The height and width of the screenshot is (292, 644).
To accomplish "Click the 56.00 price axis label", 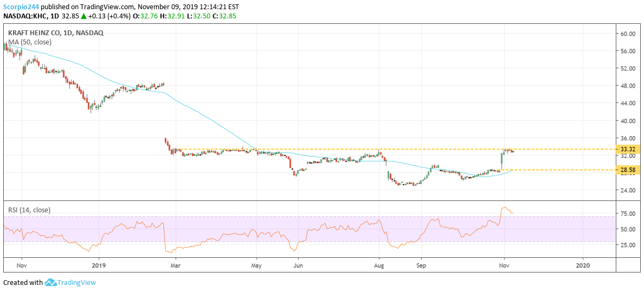I will (628, 51).
